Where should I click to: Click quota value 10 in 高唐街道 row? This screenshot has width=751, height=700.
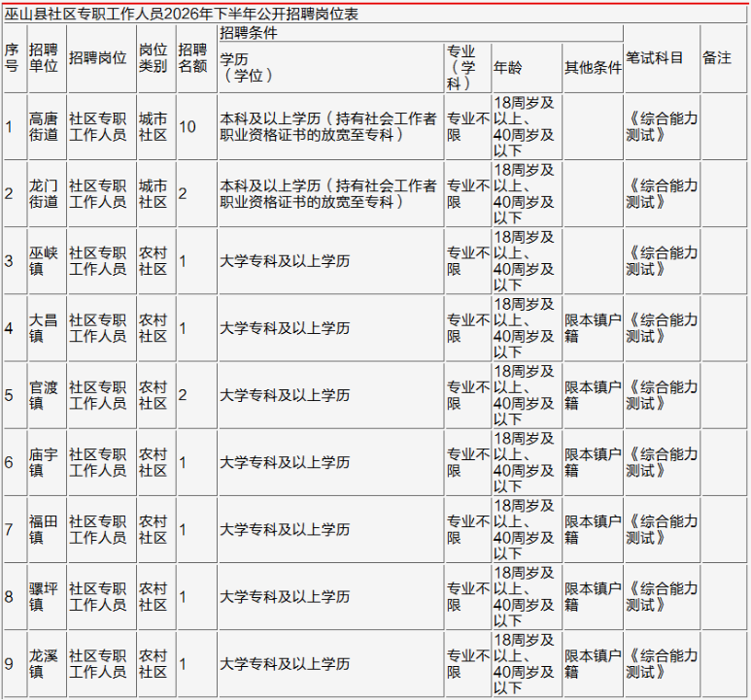188,127
